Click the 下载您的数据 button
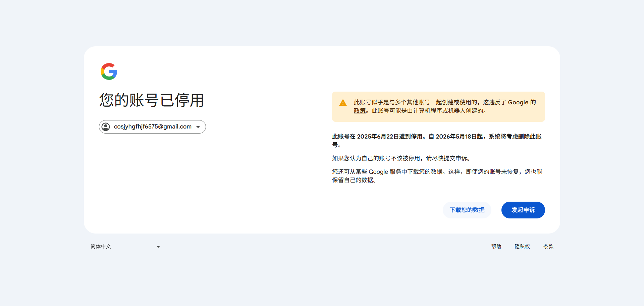This screenshot has width=644, height=306. coord(467,210)
